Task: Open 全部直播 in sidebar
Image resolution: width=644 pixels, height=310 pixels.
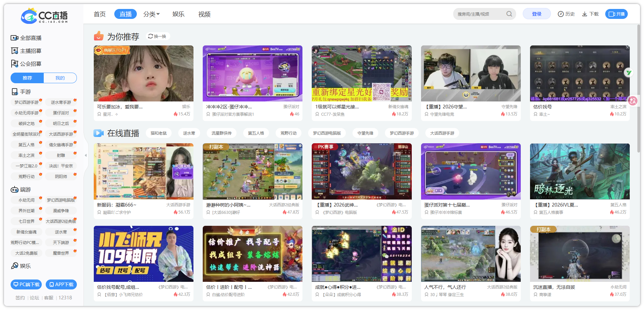Action: (26, 38)
